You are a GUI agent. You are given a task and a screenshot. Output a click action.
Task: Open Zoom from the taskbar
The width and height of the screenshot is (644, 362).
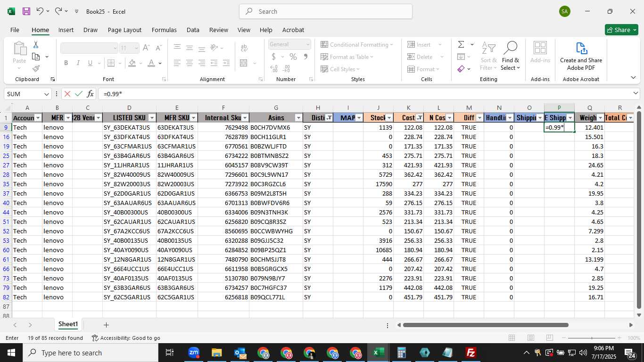tap(193, 353)
